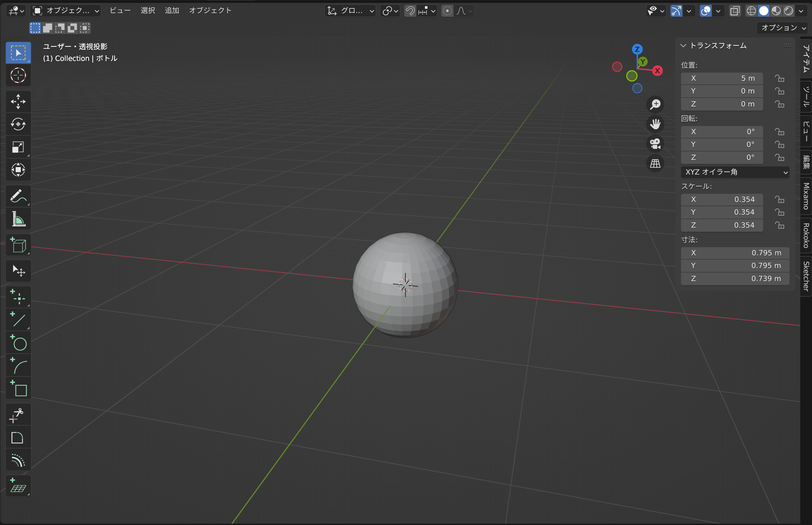Open the オブジェクト menu
The width and height of the screenshot is (812, 525).
click(x=210, y=10)
